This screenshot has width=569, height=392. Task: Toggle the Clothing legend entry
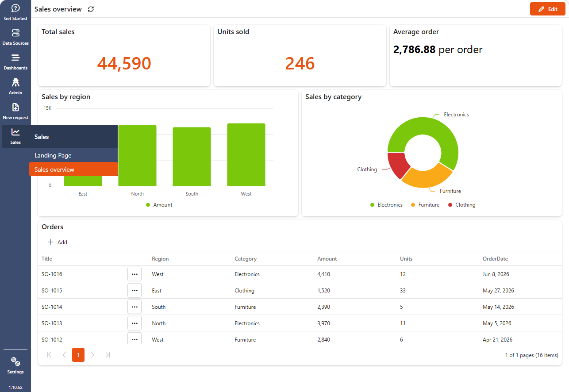click(462, 205)
